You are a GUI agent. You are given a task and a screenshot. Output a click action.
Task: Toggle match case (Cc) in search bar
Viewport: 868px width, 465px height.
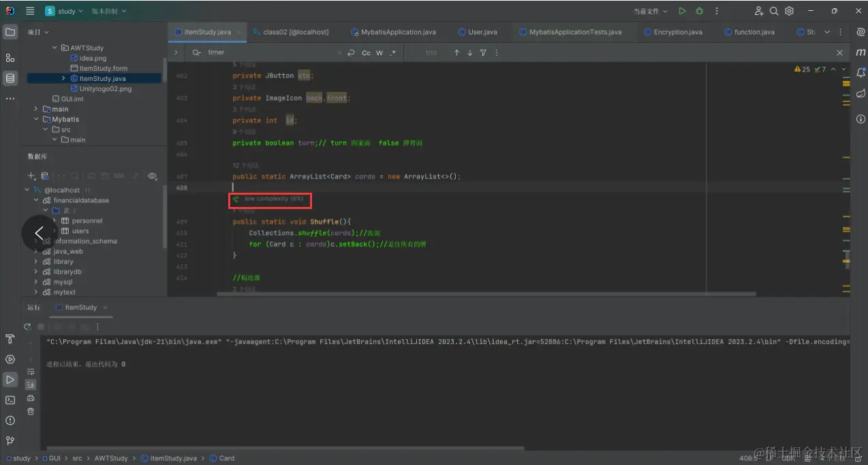pos(366,53)
